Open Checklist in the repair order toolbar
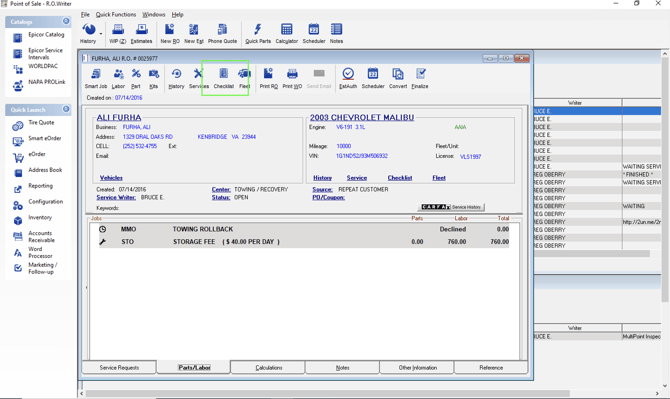The width and height of the screenshot is (670, 399). point(223,79)
